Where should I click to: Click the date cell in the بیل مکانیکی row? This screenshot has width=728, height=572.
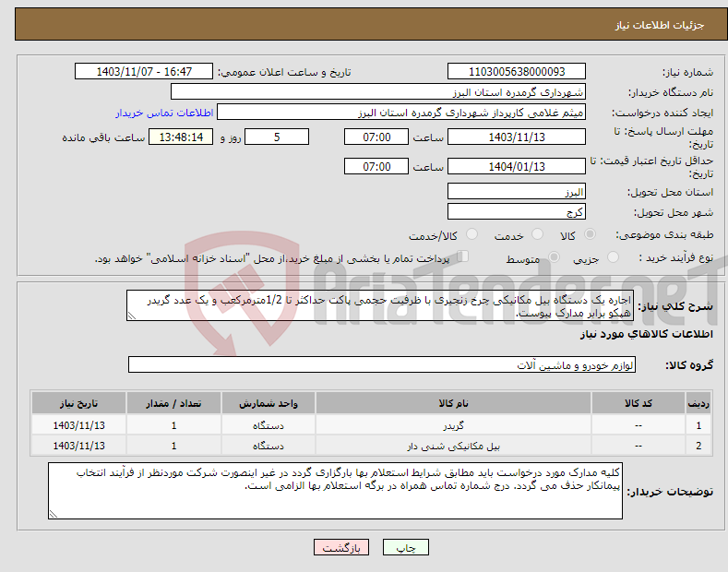(78, 446)
